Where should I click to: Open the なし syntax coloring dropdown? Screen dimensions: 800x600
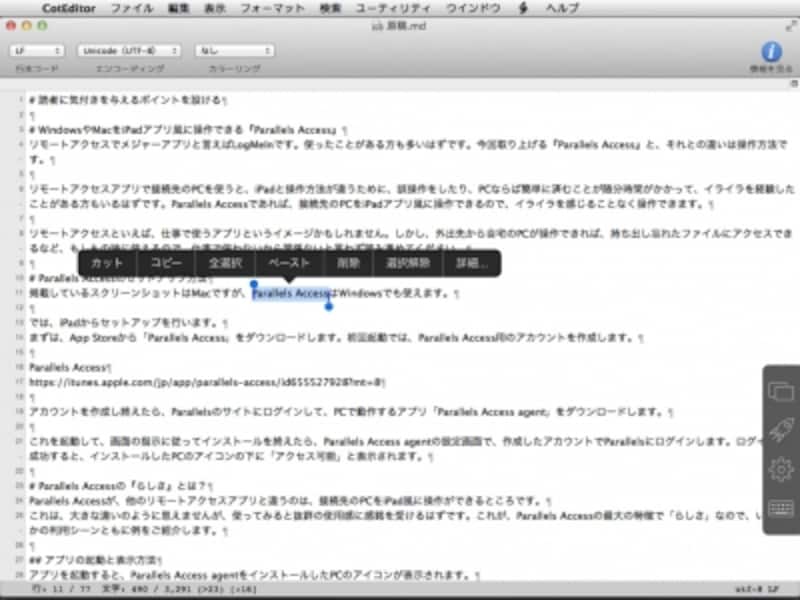(x=235, y=51)
